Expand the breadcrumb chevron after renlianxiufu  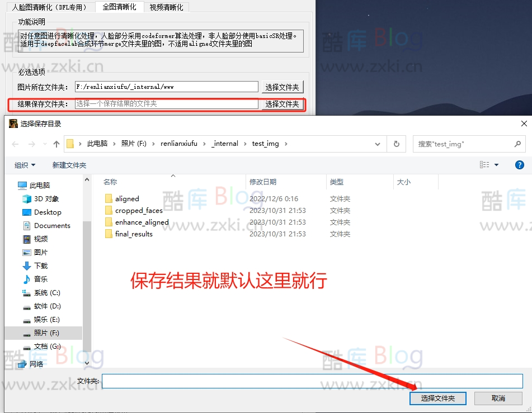tap(203, 143)
